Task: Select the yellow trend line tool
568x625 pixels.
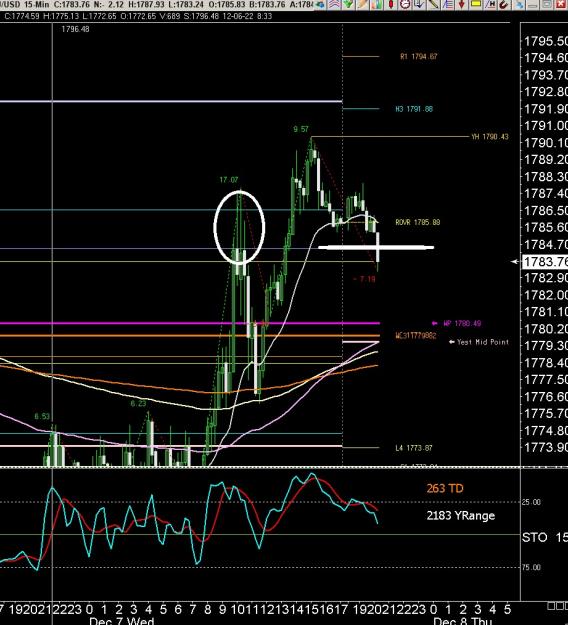Action: click(433, 4)
